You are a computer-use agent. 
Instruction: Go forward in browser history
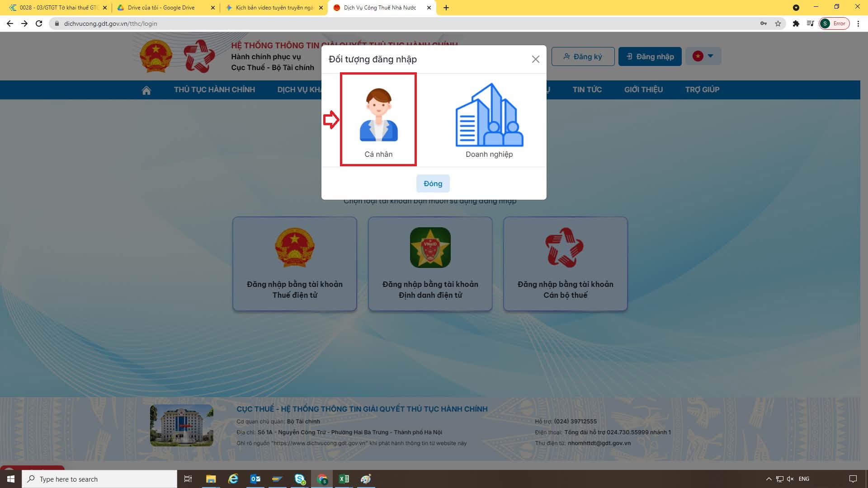[x=24, y=23]
